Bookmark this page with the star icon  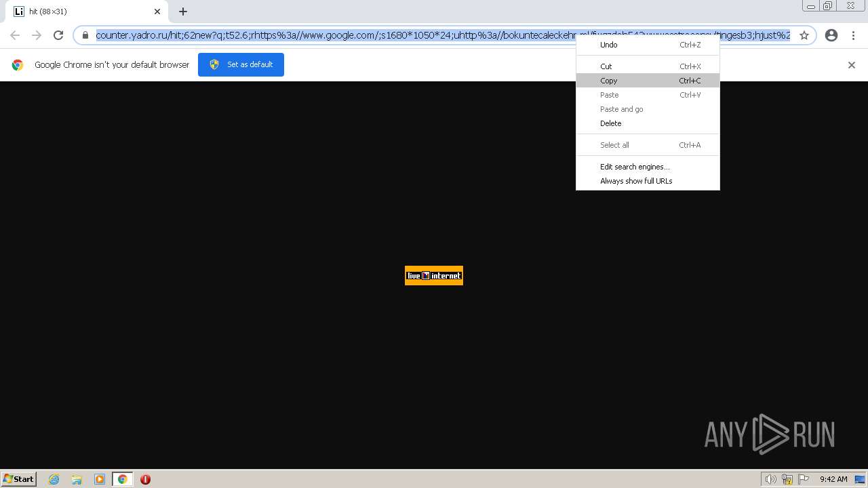click(804, 35)
